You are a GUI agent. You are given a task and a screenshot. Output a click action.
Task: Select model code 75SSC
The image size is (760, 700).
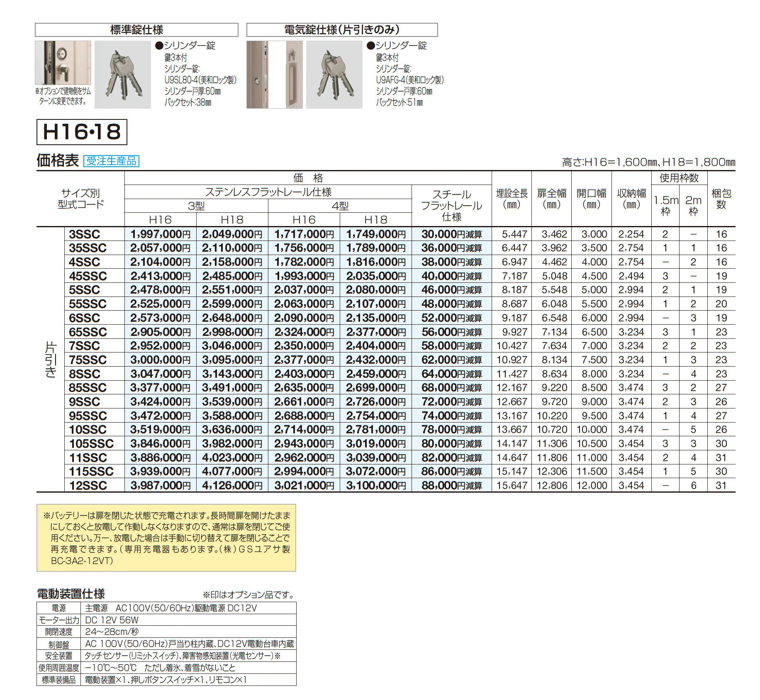[x=88, y=360]
